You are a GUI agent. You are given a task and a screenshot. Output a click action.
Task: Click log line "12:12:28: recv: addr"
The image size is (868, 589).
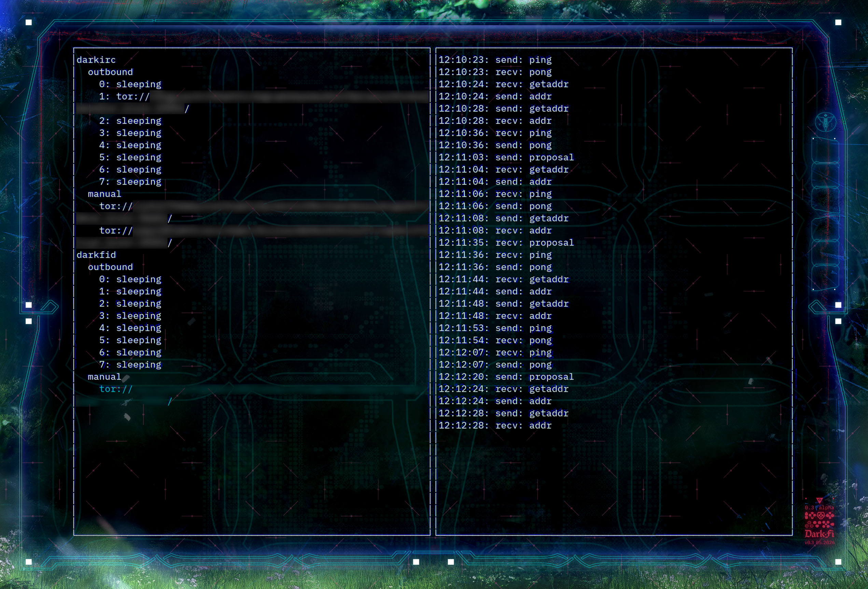[x=495, y=426]
